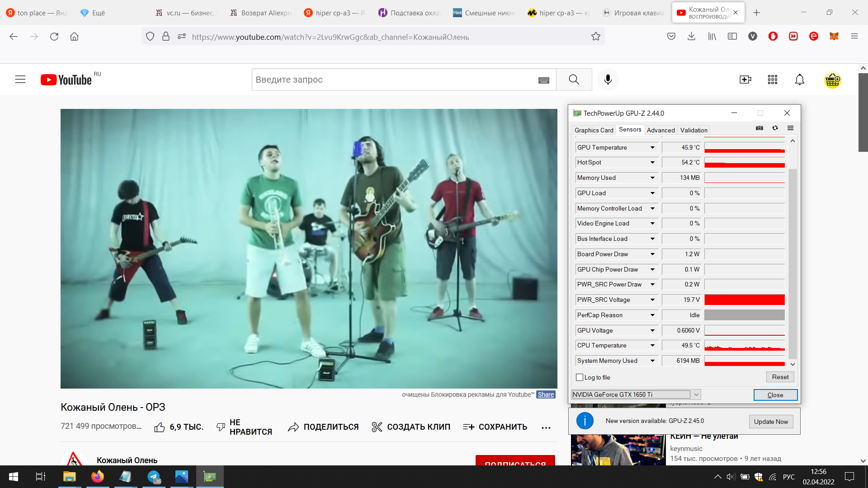Click the GPU-Z refresh sensors icon
868x488 pixels.
pos(775,128)
